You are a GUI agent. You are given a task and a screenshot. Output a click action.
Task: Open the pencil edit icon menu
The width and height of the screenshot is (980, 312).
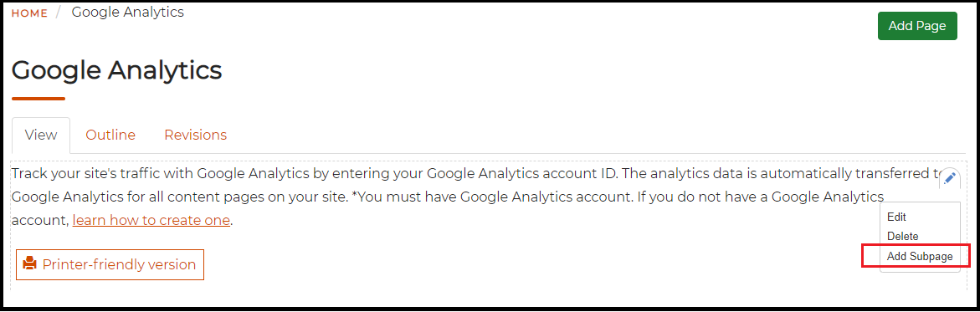[949, 178]
